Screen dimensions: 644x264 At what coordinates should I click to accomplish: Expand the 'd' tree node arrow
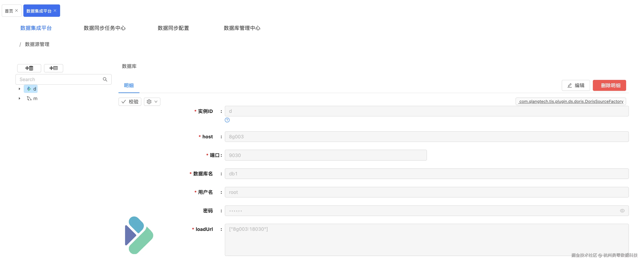(x=20, y=89)
